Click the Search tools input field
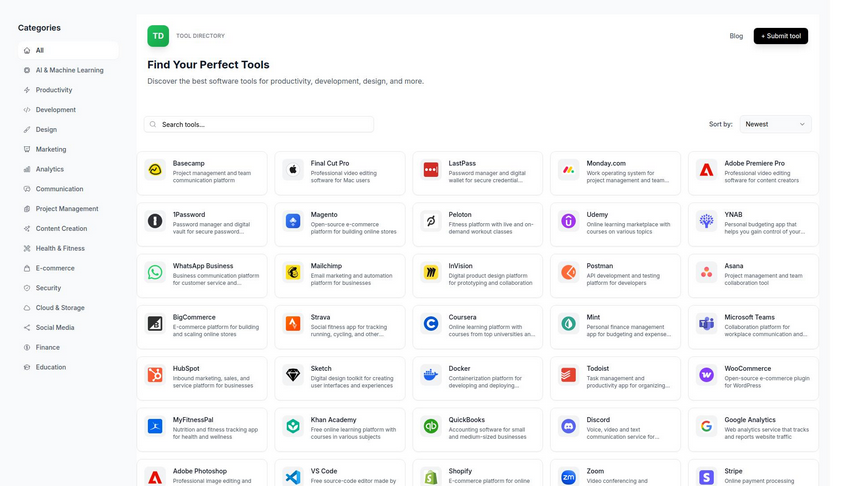Viewport: 863px width, 486px height. [x=260, y=124]
